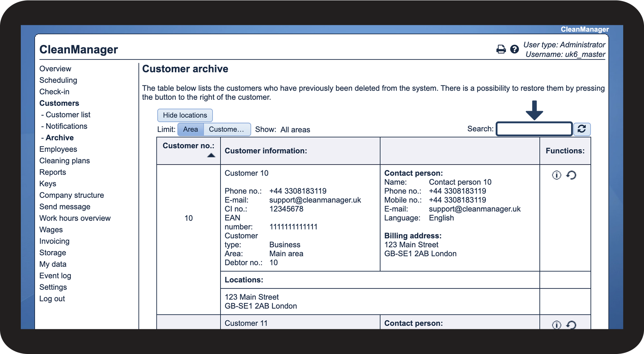Open Invoicing section
644x354 pixels.
(x=54, y=241)
